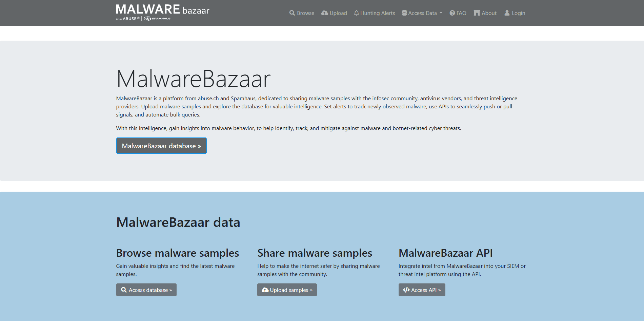Click the user icon beside Login
The image size is (644, 321).
coord(507,13)
